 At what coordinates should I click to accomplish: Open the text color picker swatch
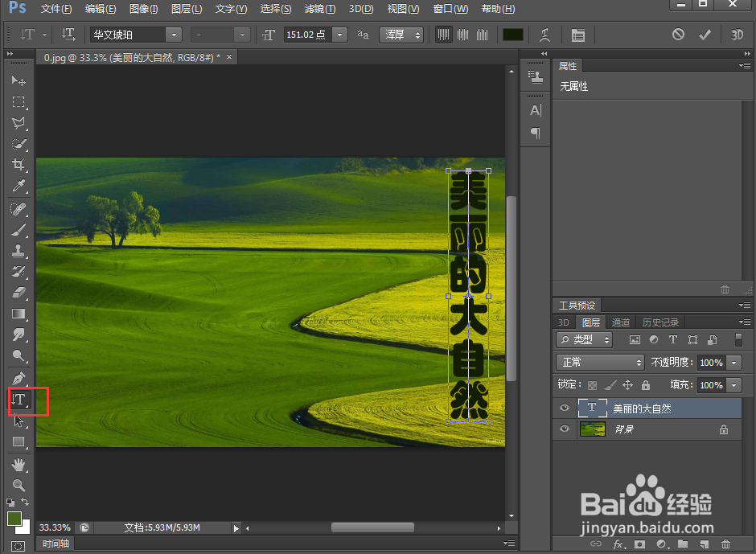pos(513,35)
